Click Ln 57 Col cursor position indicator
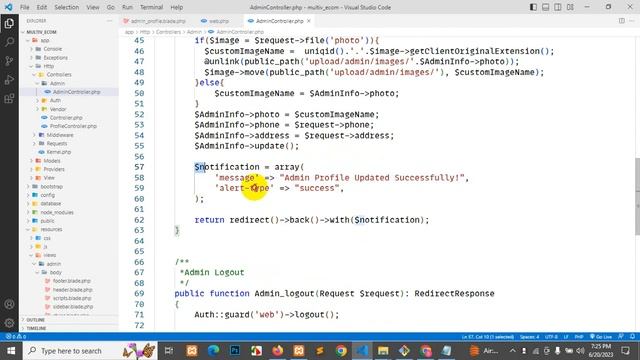This screenshot has width=640, height=360. [x=488, y=337]
